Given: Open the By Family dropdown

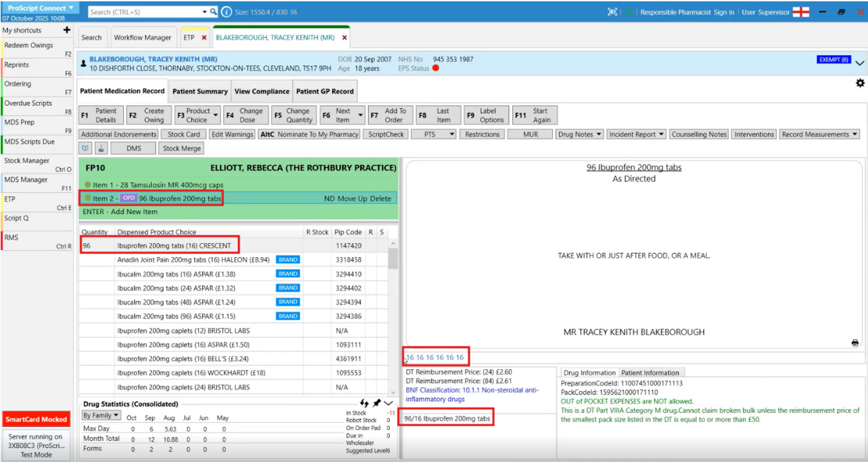Looking at the screenshot, I should pyautogui.click(x=101, y=416).
